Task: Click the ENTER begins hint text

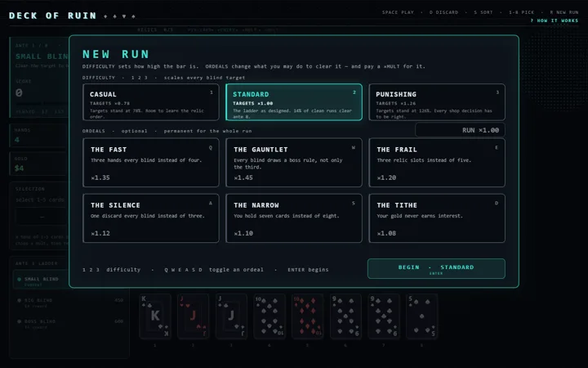Action: 308,270
